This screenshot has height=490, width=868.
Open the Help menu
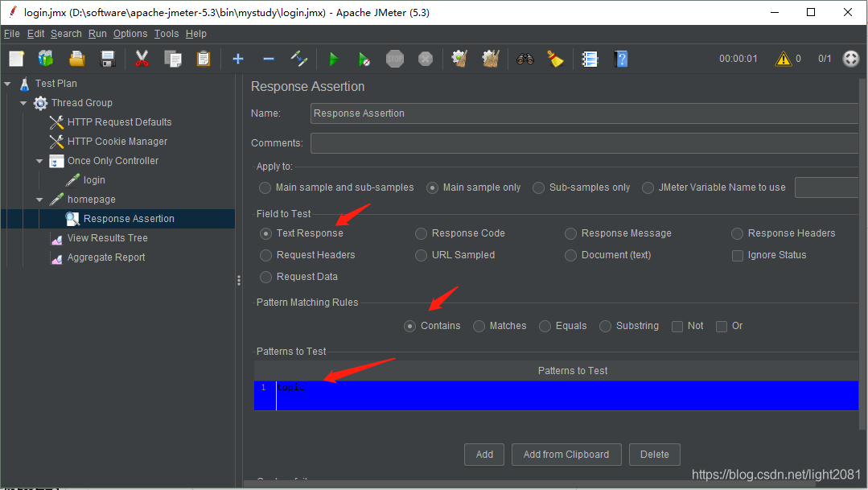(196, 34)
